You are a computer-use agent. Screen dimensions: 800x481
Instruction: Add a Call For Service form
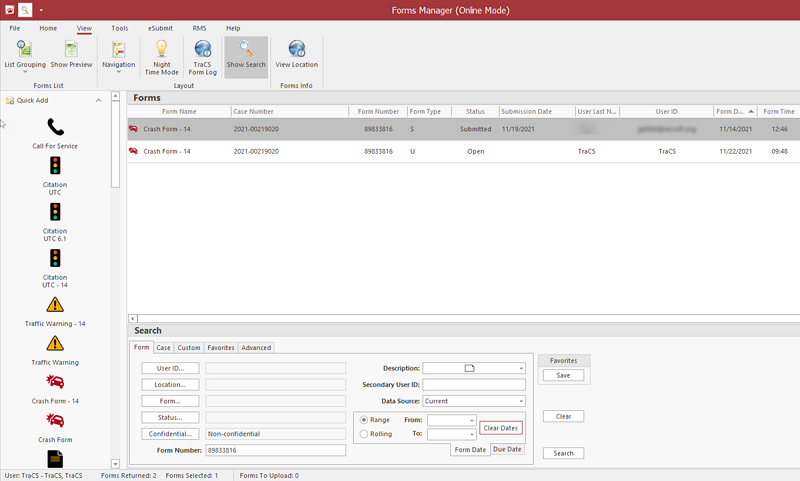pyautogui.click(x=54, y=131)
